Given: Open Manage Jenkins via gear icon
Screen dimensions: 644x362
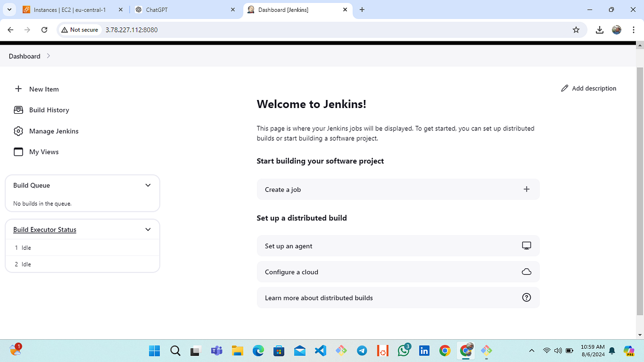Looking at the screenshot, I should tap(18, 131).
